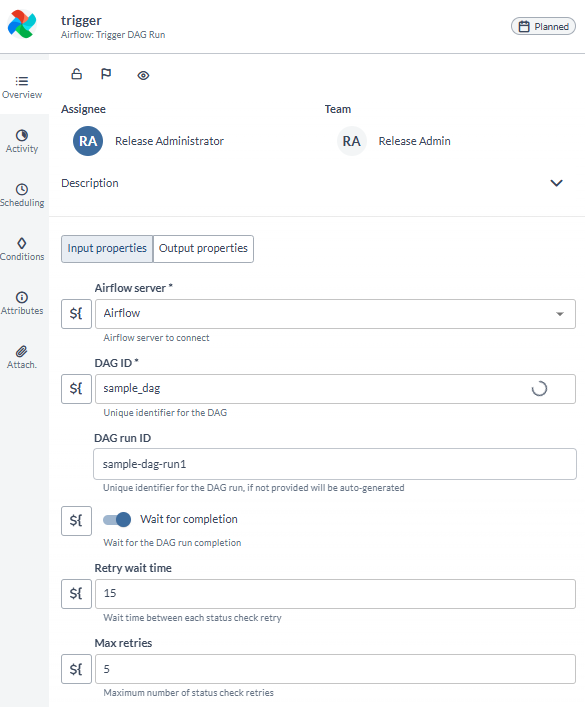Click 'Wait time between each status check retry' hint
The height and width of the screenshot is (707, 585).
(x=193, y=618)
